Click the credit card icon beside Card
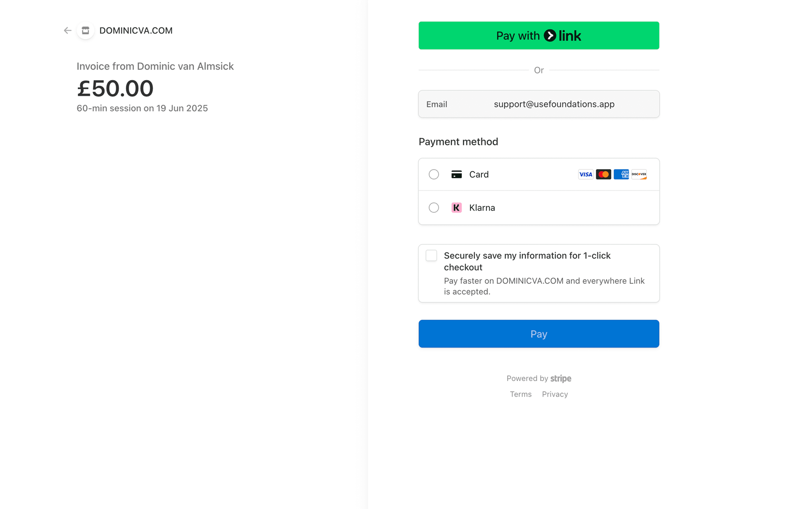 point(456,174)
